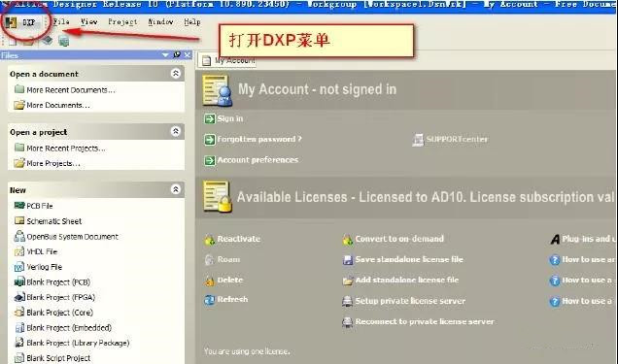Click the Blank Project (Core) icon
The image size is (618, 364).
18,313
